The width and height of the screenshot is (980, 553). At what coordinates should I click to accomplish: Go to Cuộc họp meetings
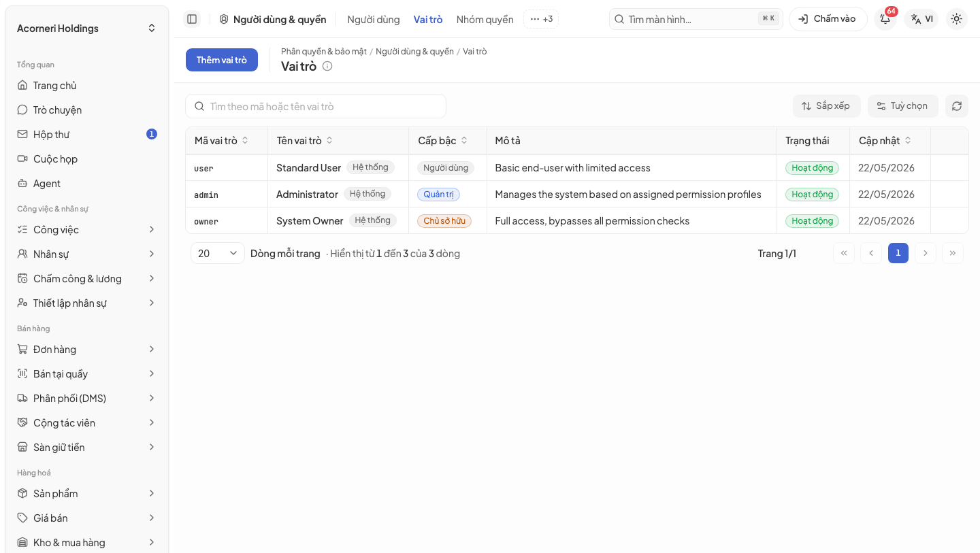coord(87,159)
